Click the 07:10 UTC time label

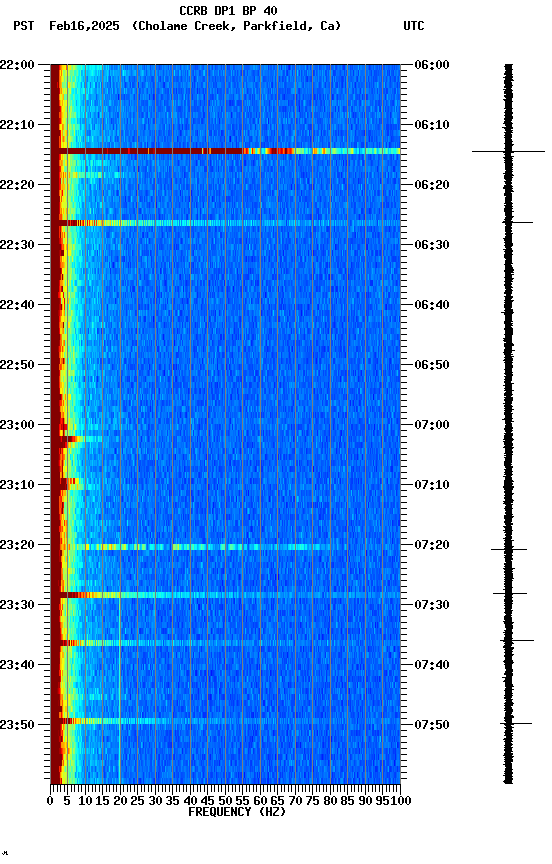pos(432,485)
